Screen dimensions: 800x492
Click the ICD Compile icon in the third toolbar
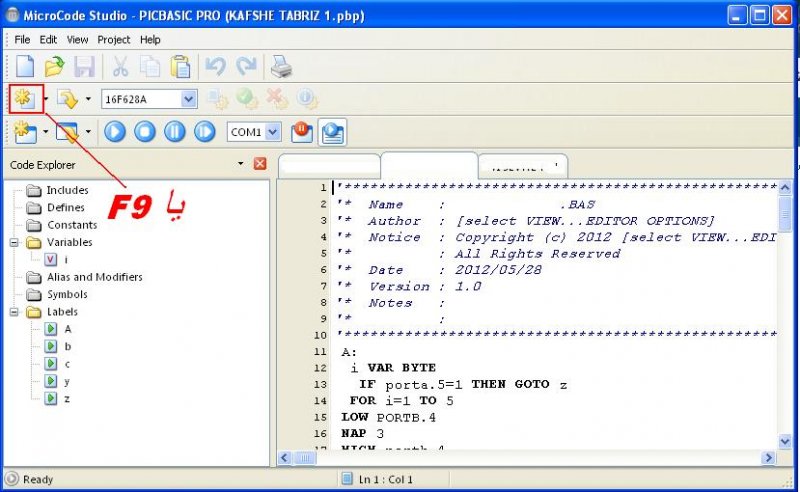pyautogui.click(x=24, y=132)
